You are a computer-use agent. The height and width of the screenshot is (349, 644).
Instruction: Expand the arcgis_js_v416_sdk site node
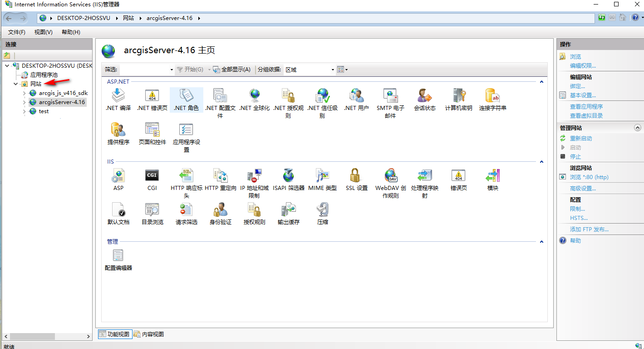(25, 93)
